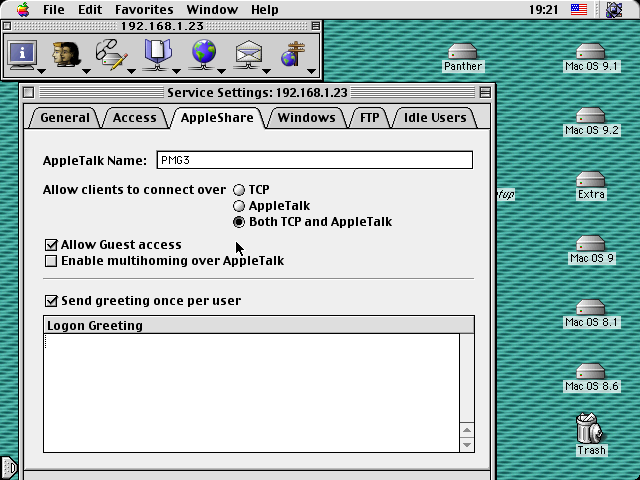Expand dropdown arrow beside the faces icon
Screen dimensions: 640x480
(86, 71)
